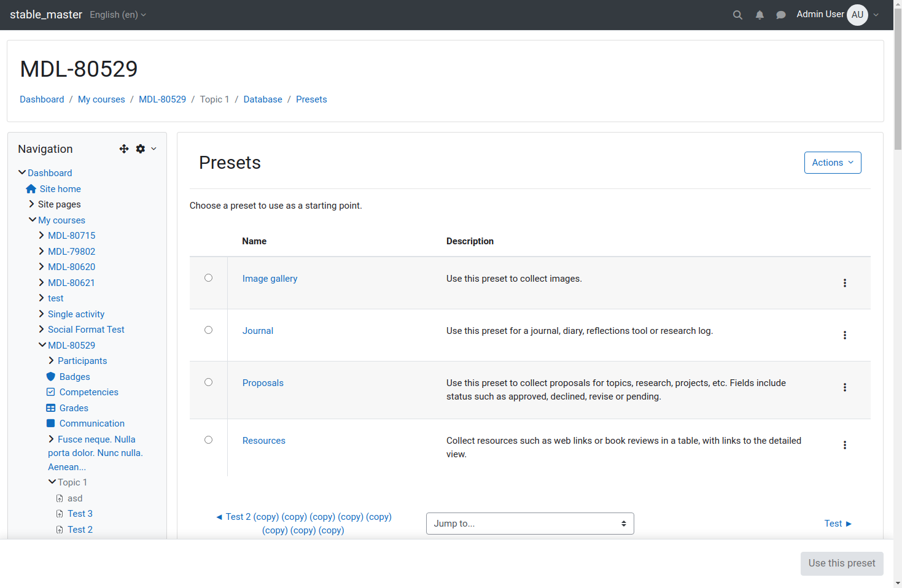Viewport: 902px width, 588px height.
Task: Open the Journal preset link
Action: 258,331
